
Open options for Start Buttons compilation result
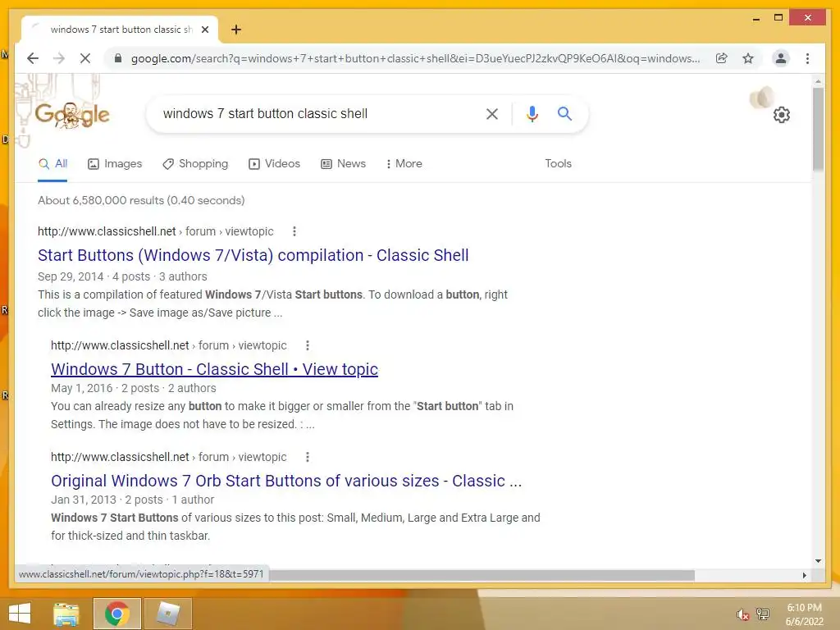pos(294,231)
